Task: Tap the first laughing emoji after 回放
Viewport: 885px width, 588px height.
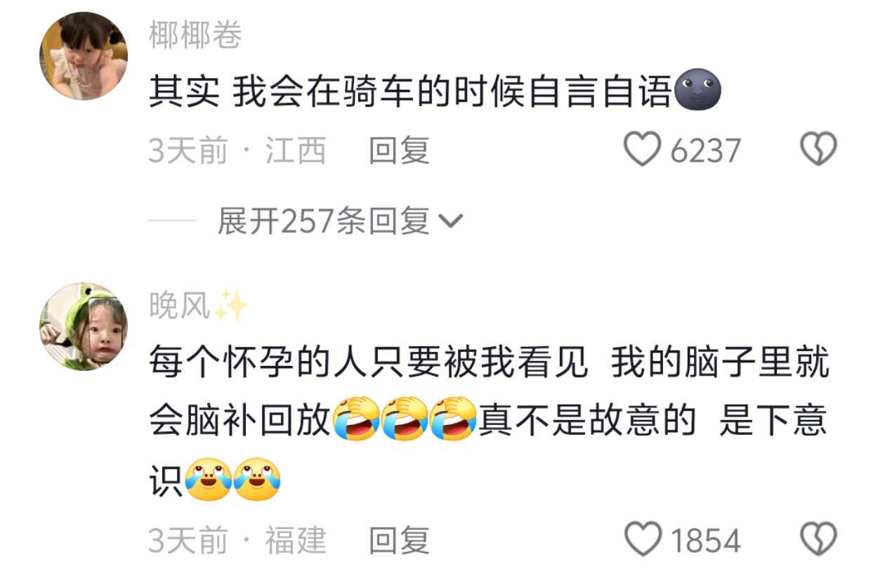Action: 356,419
